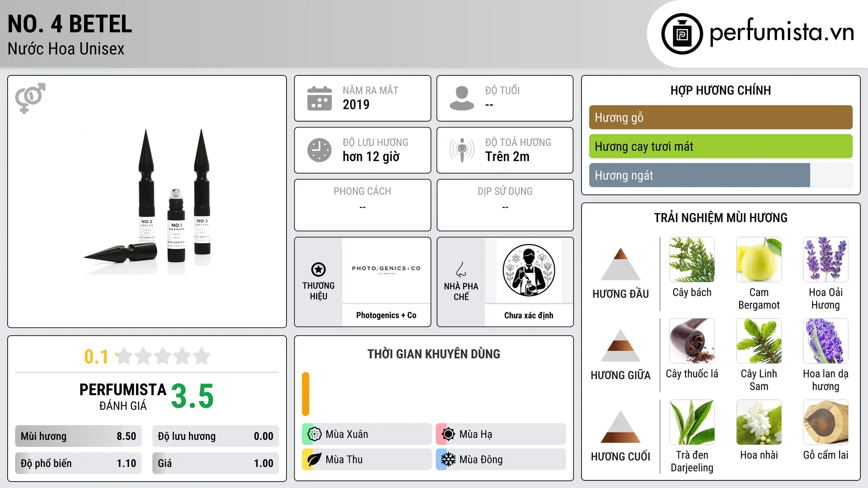This screenshot has width=868, height=488.
Task: Click the Hương đầu pyramid icon
Action: click(620, 263)
